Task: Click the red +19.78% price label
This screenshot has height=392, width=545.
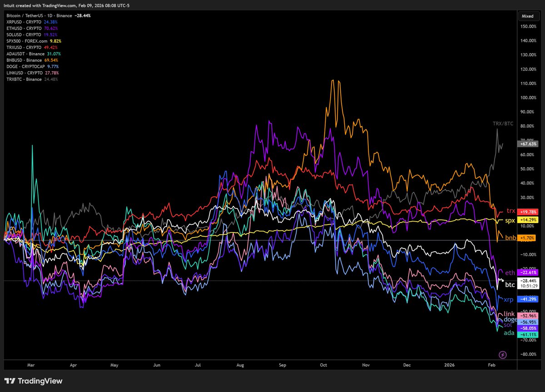Action: pos(527,211)
